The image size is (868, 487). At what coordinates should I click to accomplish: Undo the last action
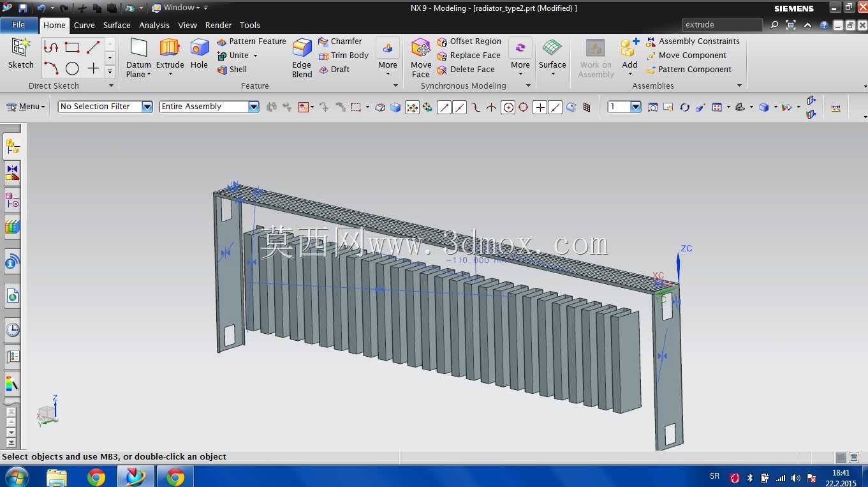(x=41, y=8)
